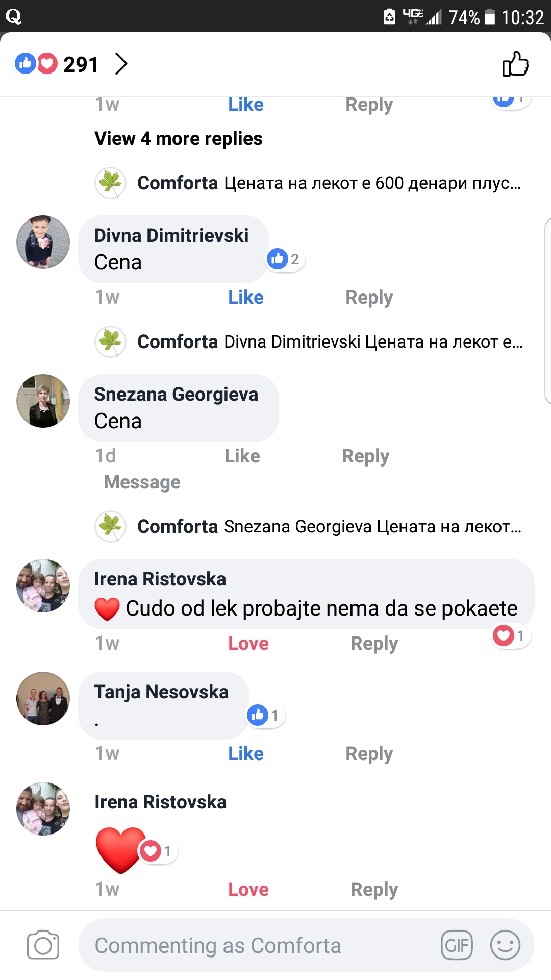Reply to Tanja Nesovska's comment
Screen dimensions: 551x980
pyautogui.click(x=369, y=754)
